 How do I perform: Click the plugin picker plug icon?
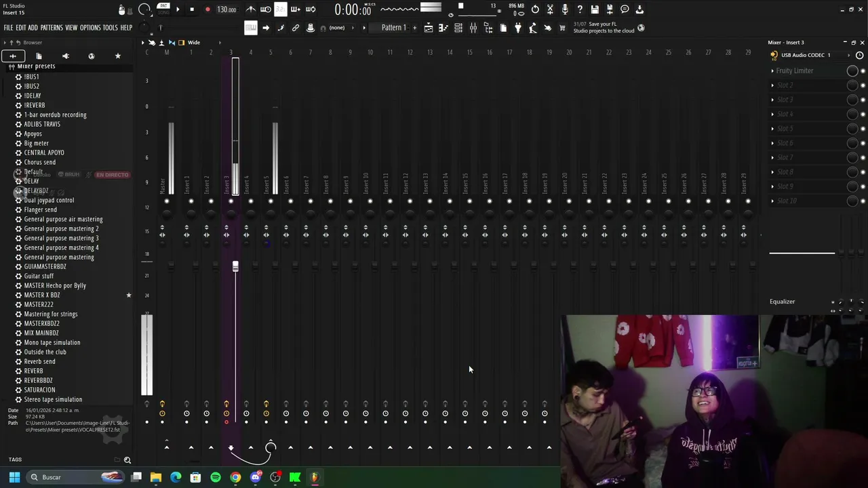pyautogui.click(x=518, y=28)
